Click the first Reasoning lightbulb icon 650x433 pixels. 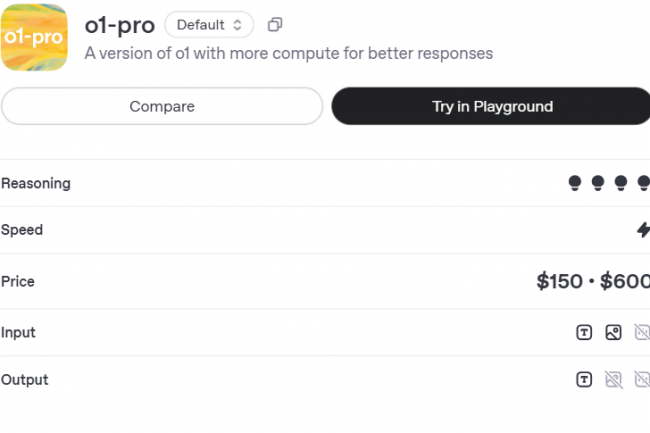coord(575,183)
